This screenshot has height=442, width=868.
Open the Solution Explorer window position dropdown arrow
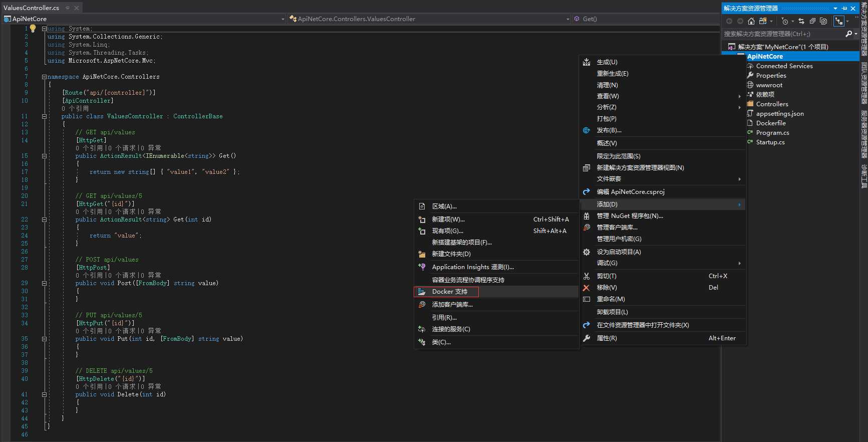[835, 8]
